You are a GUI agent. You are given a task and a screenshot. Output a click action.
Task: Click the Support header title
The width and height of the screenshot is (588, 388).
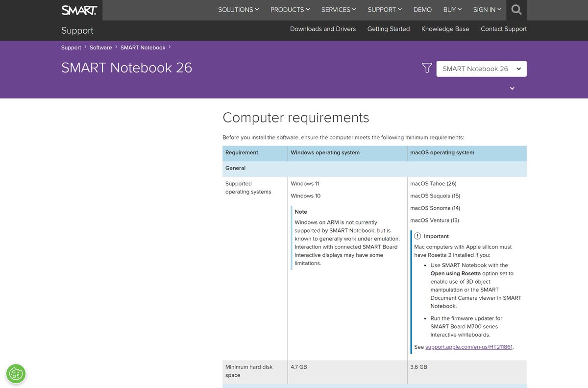click(x=77, y=30)
